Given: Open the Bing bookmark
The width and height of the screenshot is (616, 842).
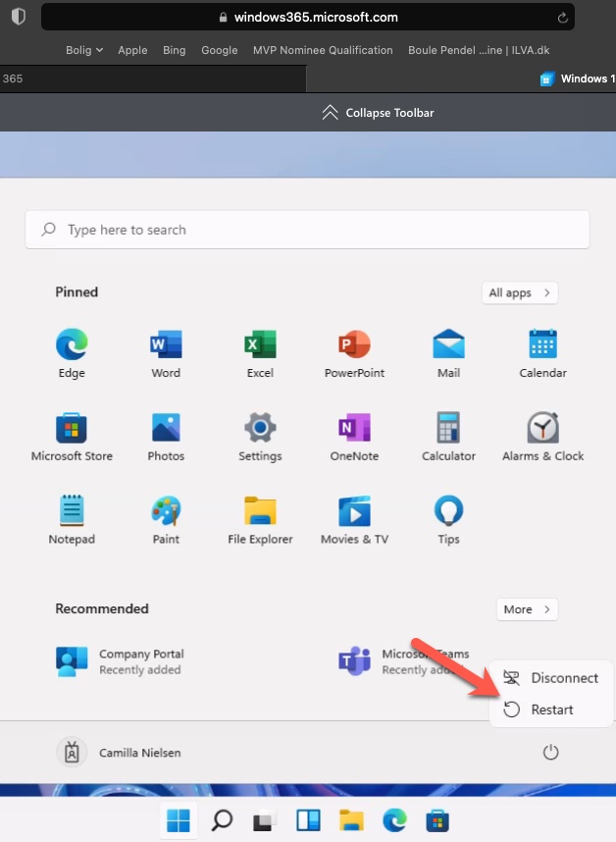Looking at the screenshot, I should coord(174,50).
